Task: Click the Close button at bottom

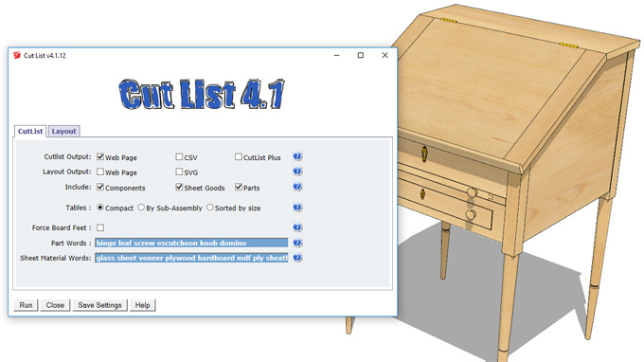Action: 55,305
